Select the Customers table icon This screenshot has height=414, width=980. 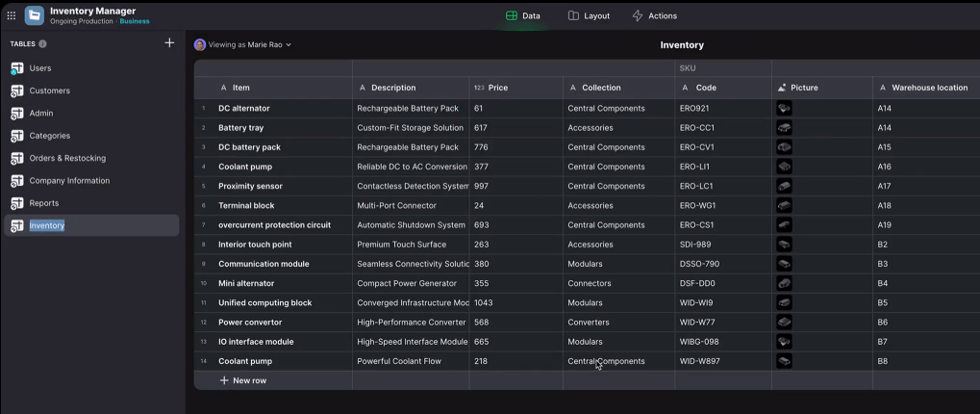[16, 91]
